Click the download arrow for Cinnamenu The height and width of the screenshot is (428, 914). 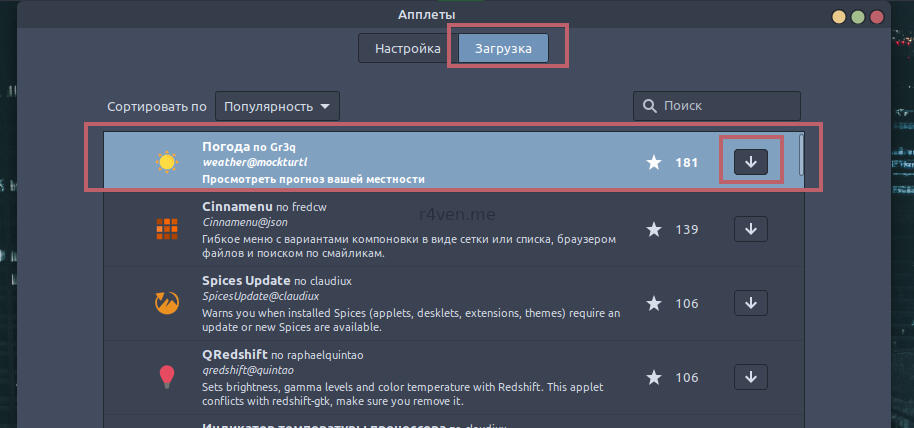click(750, 229)
